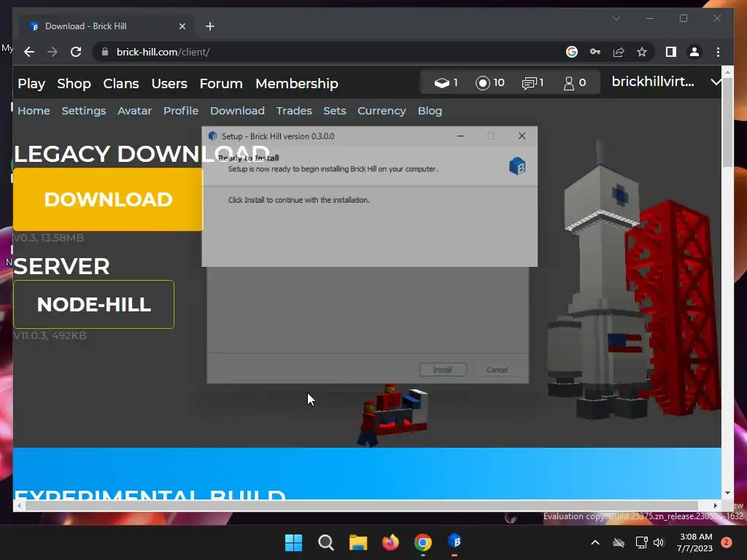Select the Download - Brick Hill tab
Viewport: 747px width, 560px height.
click(x=106, y=26)
